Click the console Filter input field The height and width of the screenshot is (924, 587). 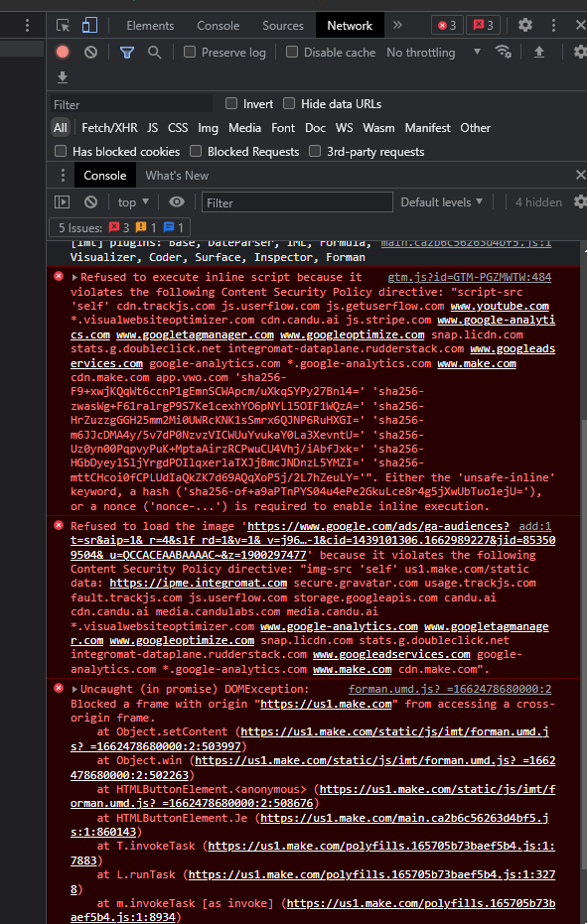point(297,202)
